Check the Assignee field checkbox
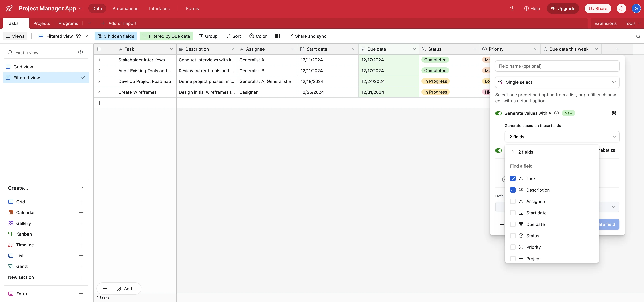This screenshot has height=302, width=644. 513,201
